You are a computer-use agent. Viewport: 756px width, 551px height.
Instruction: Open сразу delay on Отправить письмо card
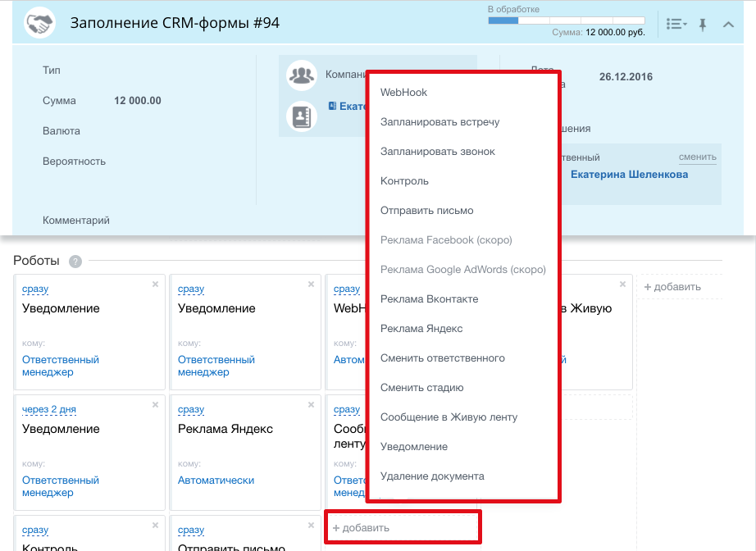[x=191, y=530]
